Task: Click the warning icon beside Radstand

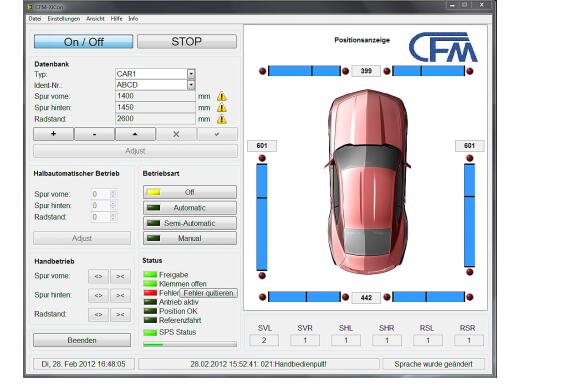Action: tap(222, 119)
